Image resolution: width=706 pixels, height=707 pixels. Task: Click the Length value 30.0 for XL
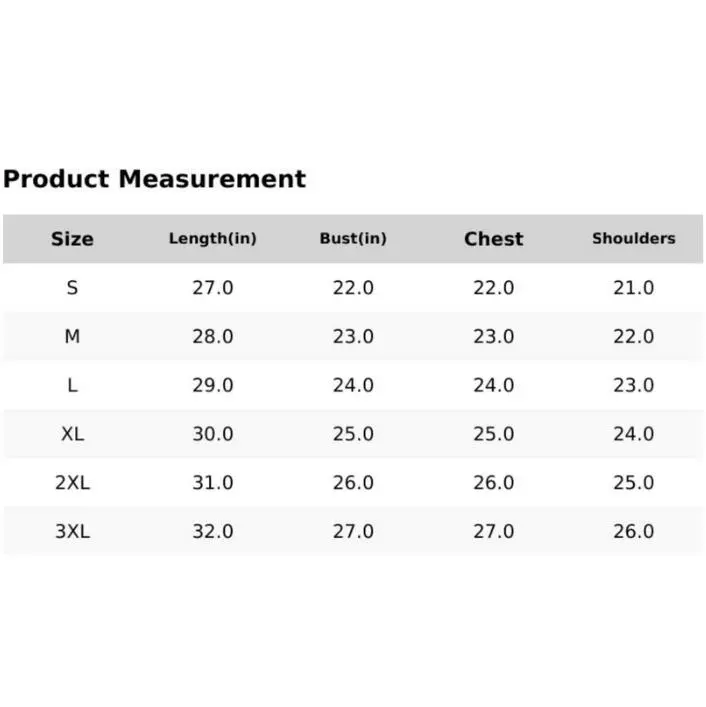coord(212,434)
